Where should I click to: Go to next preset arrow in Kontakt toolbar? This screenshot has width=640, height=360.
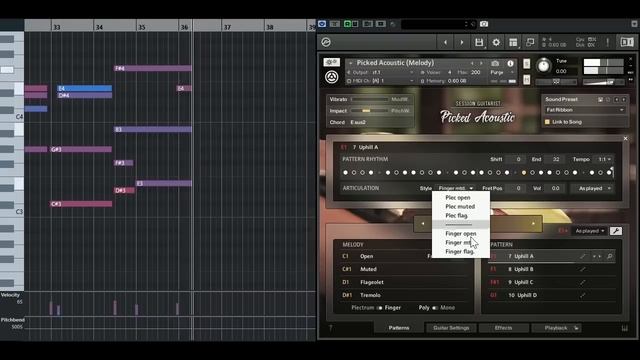(x=462, y=42)
